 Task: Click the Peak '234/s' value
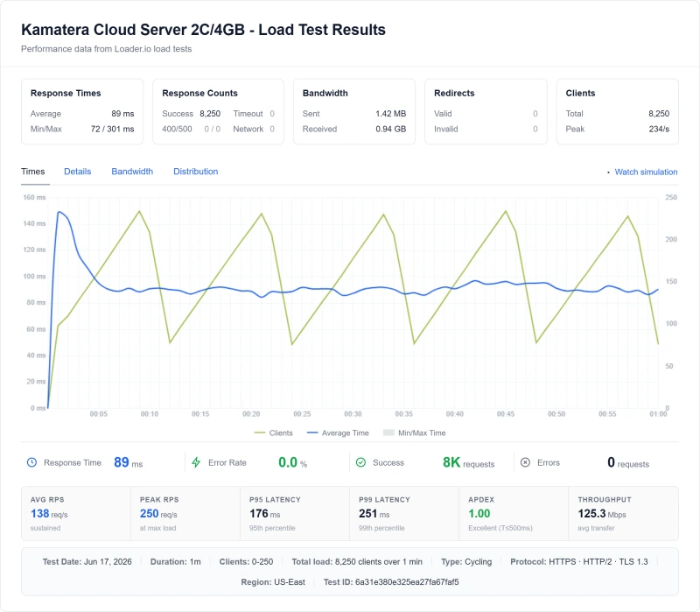tap(659, 129)
